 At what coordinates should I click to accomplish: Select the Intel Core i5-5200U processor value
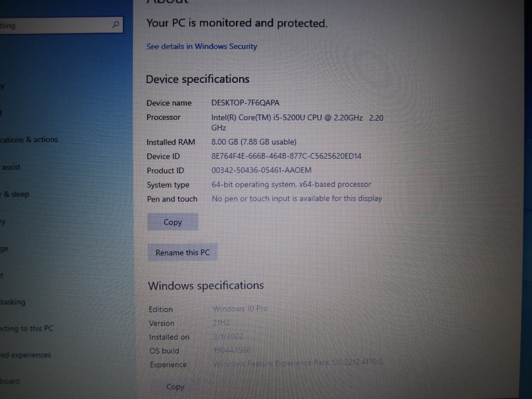(297, 123)
